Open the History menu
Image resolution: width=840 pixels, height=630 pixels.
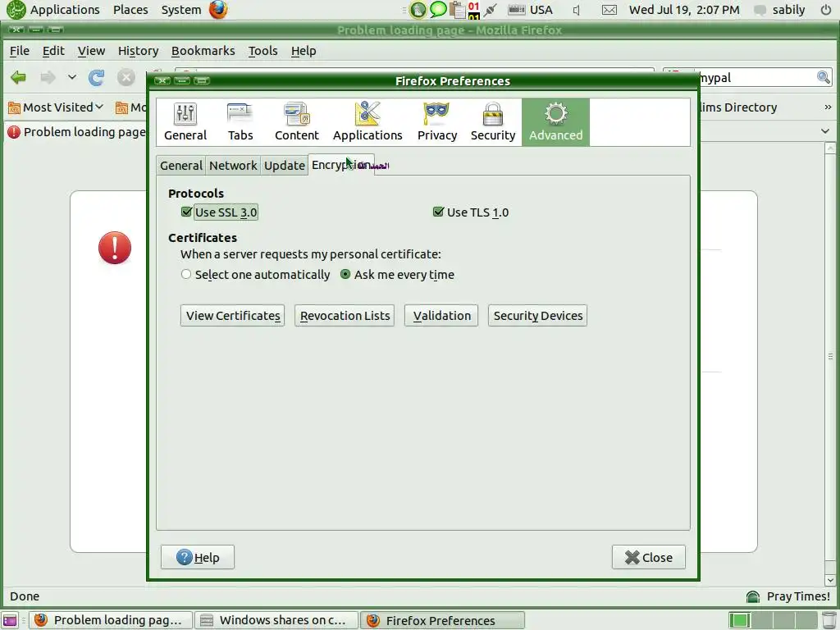(x=138, y=51)
